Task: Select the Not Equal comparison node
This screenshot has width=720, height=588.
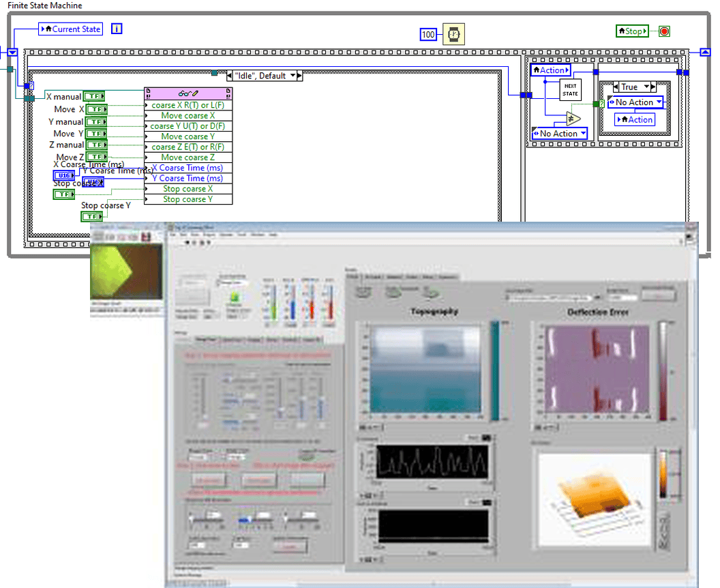Action: click(x=573, y=119)
